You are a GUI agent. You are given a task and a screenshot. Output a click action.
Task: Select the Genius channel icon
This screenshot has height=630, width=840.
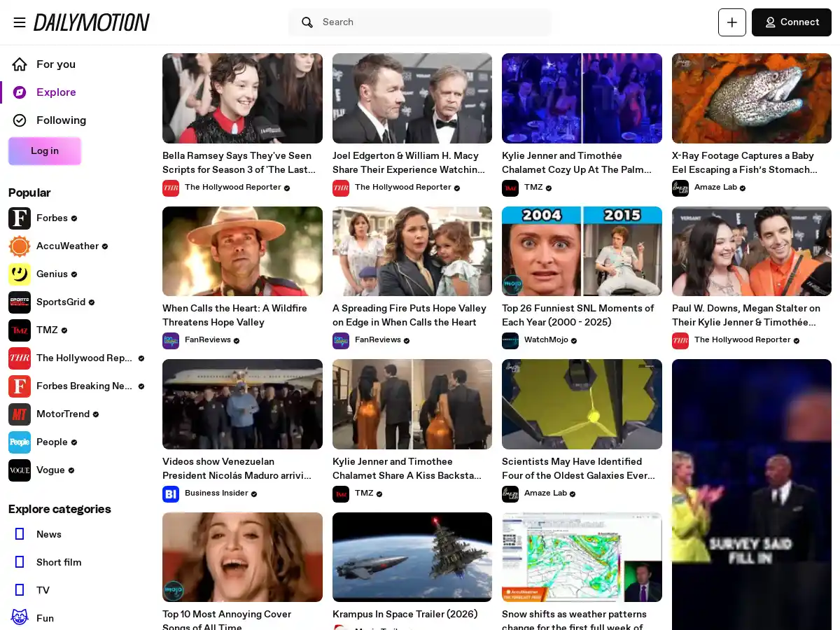click(20, 274)
